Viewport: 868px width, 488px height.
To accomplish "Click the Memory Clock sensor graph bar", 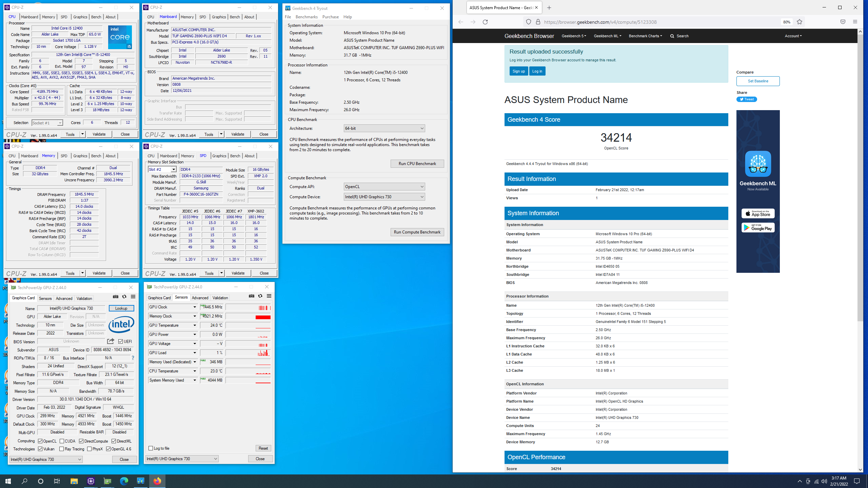I will tap(248, 316).
